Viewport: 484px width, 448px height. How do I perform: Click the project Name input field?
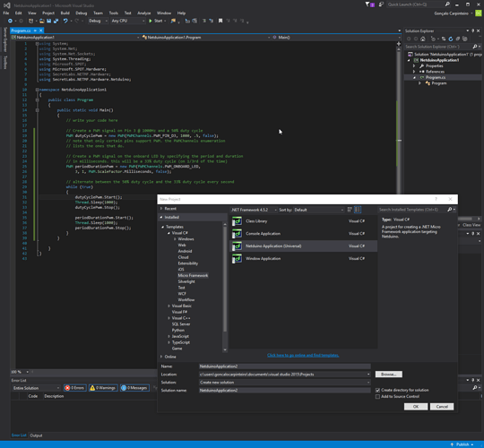(x=285, y=366)
